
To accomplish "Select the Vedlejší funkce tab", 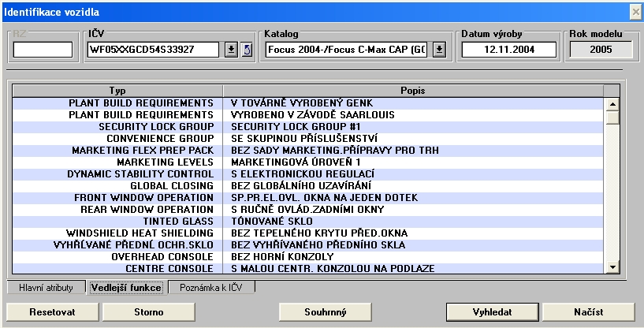I will tap(126, 288).
